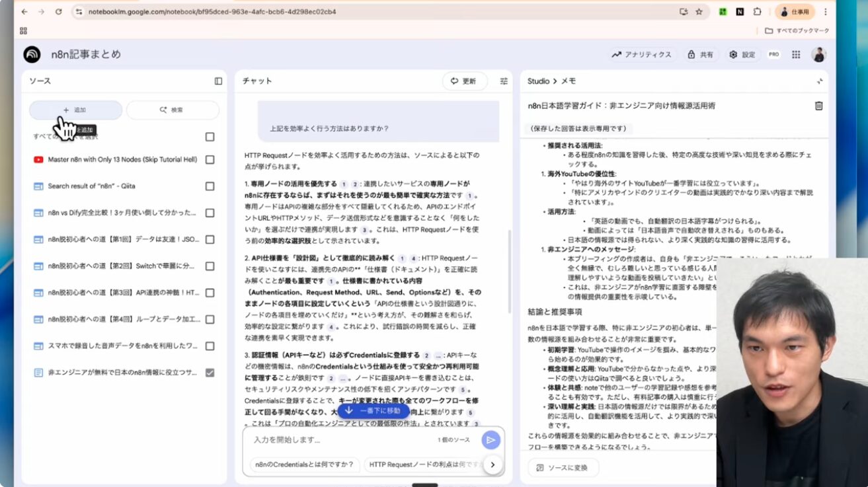Reload the page in browser
This screenshot has height=487, width=868.
click(x=59, y=12)
